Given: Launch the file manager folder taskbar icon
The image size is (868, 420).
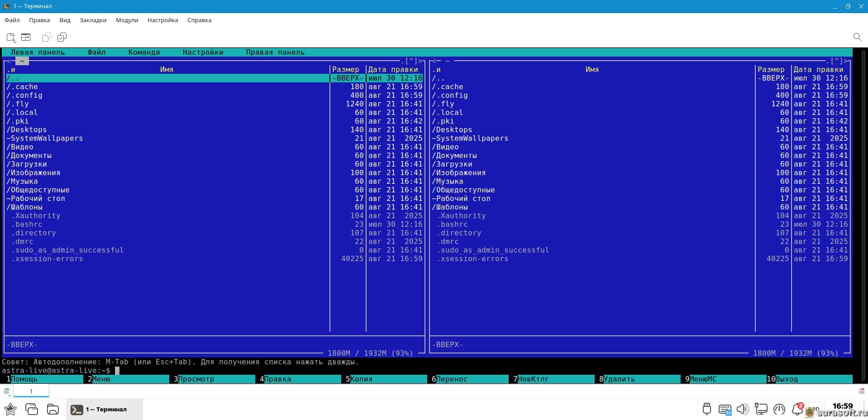Looking at the screenshot, I should coord(53,409).
